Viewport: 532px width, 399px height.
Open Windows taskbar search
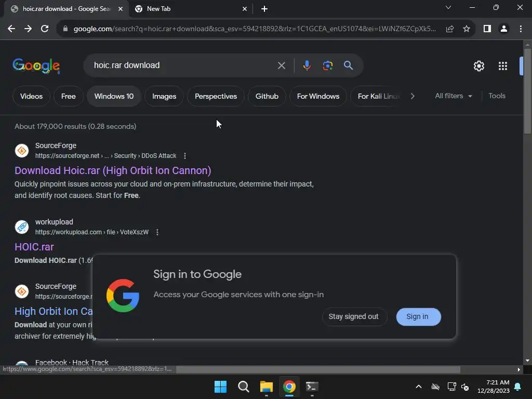[243, 387]
